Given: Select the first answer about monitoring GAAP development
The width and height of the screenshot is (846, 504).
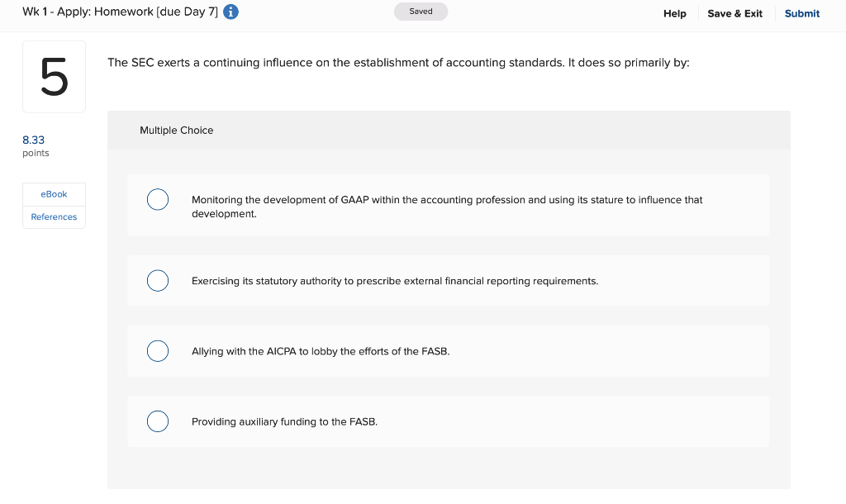Looking at the screenshot, I should tap(158, 199).
